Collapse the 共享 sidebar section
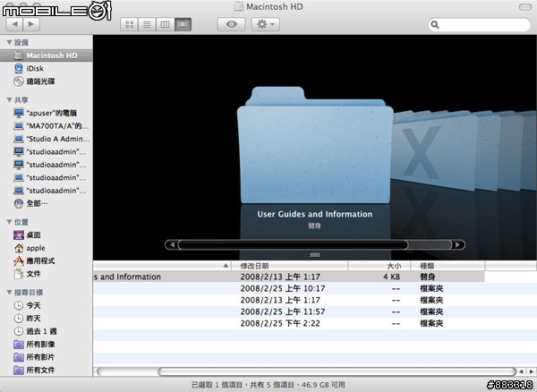This screenshot has width=537, height=392. click(9, 100)
